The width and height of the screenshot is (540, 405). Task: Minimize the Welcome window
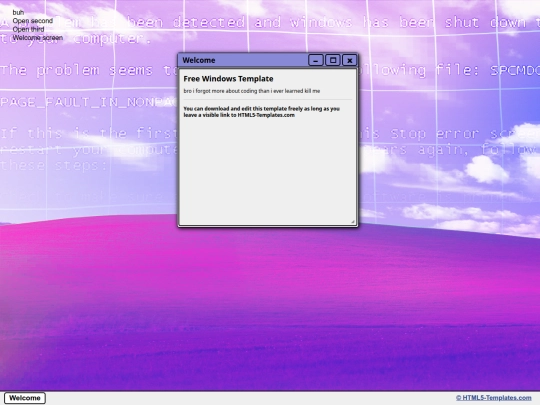click(x=315, y=60)
